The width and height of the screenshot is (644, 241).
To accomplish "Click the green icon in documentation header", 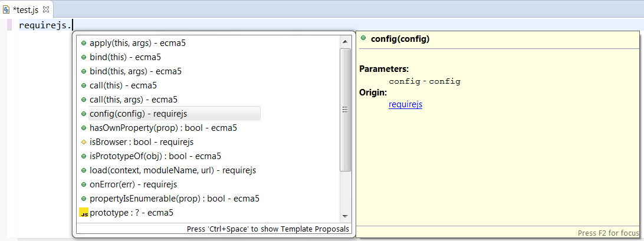I will tap(363, 38).
